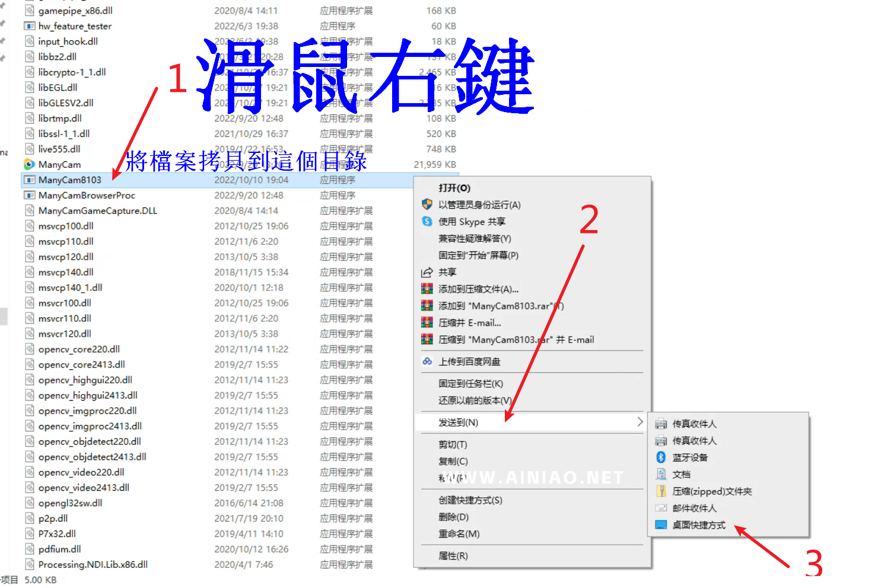Choose 固定到任务栏(K) menu entry

pos(470,384)
